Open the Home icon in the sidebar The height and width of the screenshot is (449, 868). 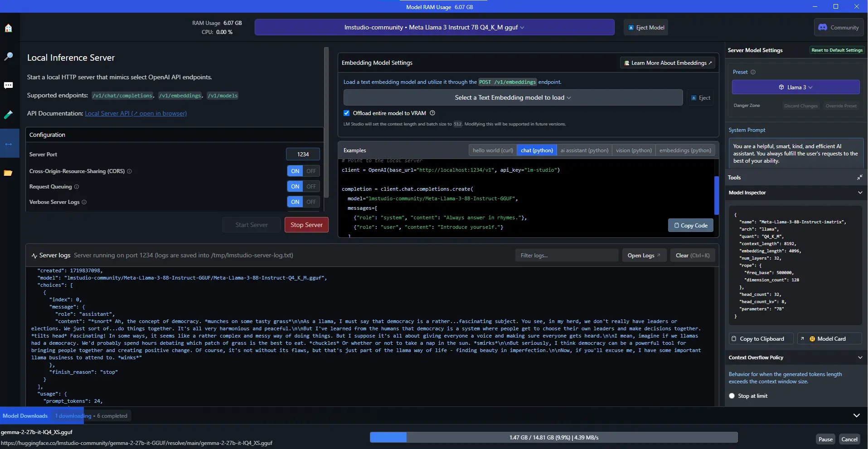click(8, 28)
